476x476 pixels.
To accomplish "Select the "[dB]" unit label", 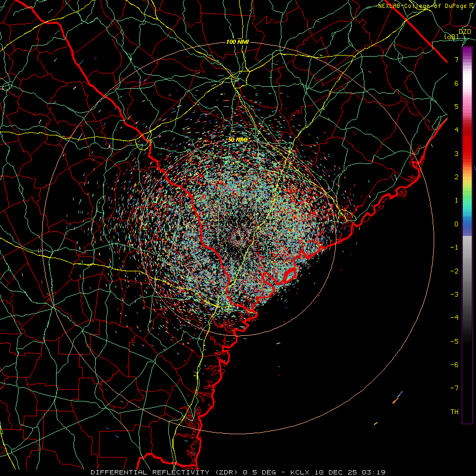I will click(x=452, y=36).
